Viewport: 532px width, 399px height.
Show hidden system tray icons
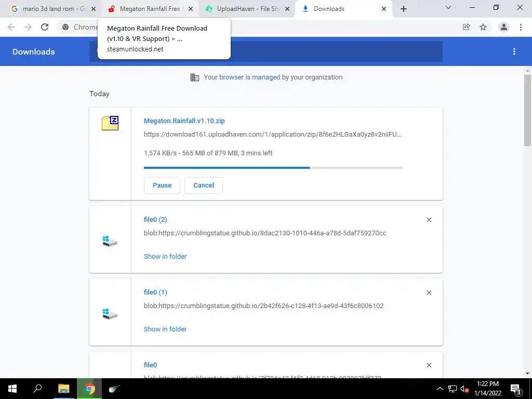click(440, 389)
